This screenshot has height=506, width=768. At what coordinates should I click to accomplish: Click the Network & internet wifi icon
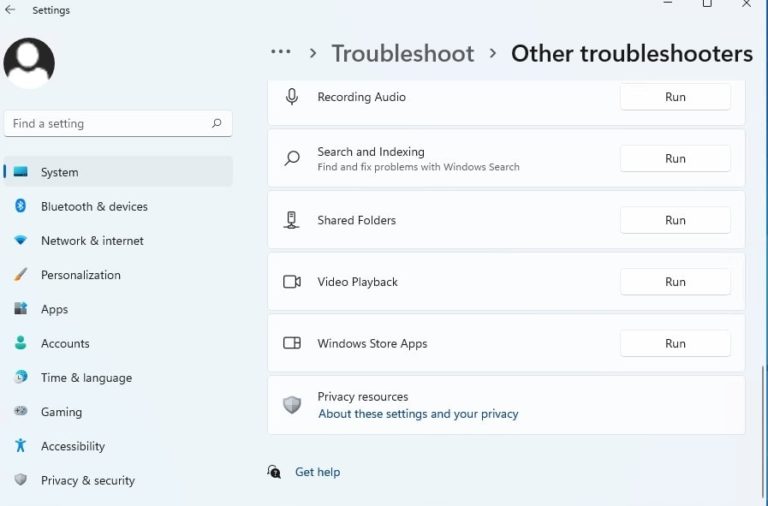[20, 241]
